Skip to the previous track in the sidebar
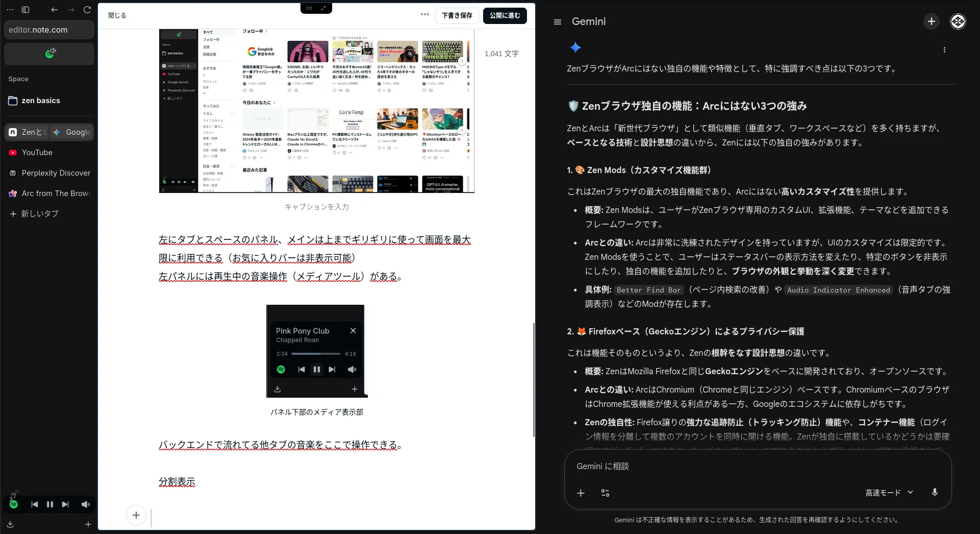The width and height of the screenshot is (980, 534). click(34, 504)
